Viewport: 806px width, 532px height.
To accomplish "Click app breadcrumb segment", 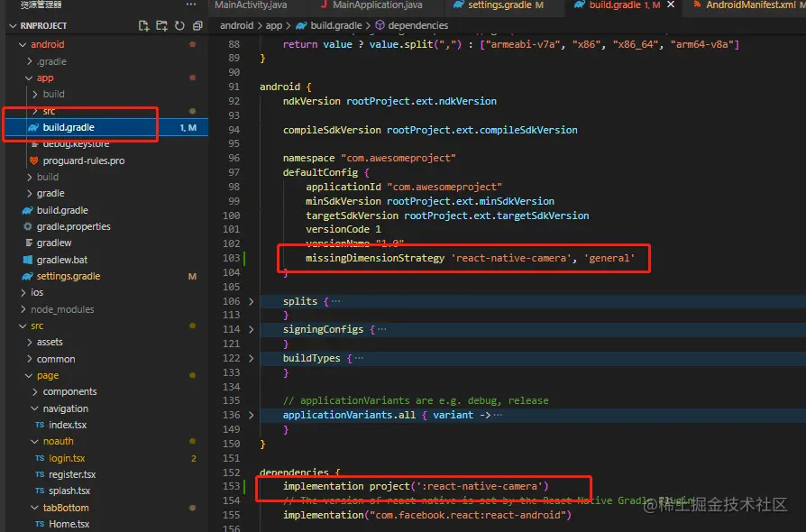I will tap(273, 25).
